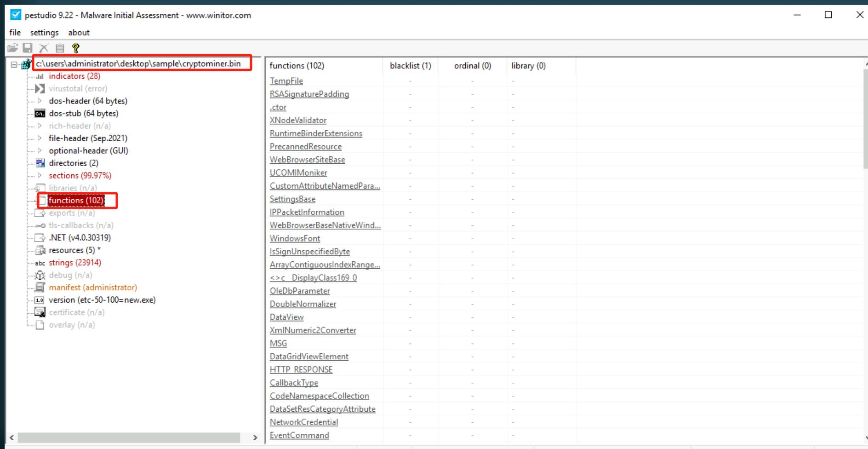The width and height of the screenshot is (868, 449).
Task: Click the virustotal tree icon
Action: [40, 88]
